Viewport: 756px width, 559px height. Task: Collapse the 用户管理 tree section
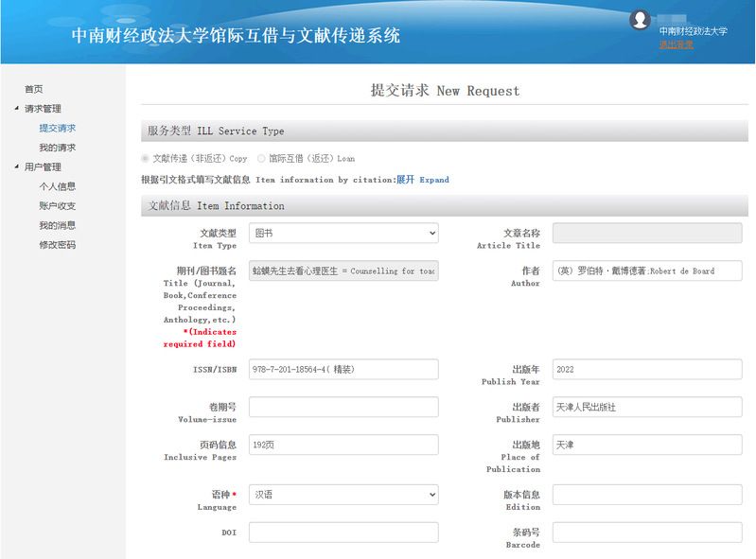16,167
